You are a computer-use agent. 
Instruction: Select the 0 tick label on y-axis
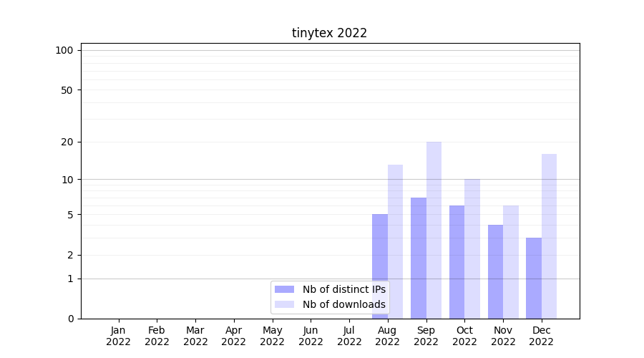70,319
